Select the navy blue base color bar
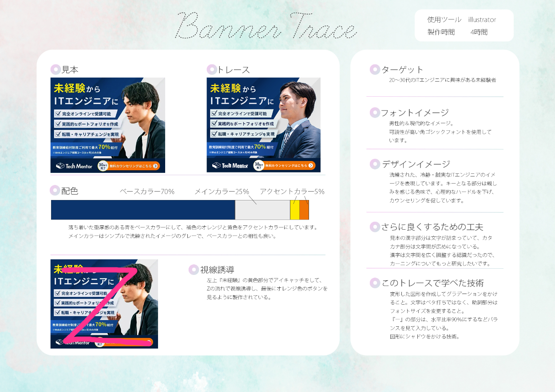The width and height of the screenshot is (555, 392). [x=143, y=210]
